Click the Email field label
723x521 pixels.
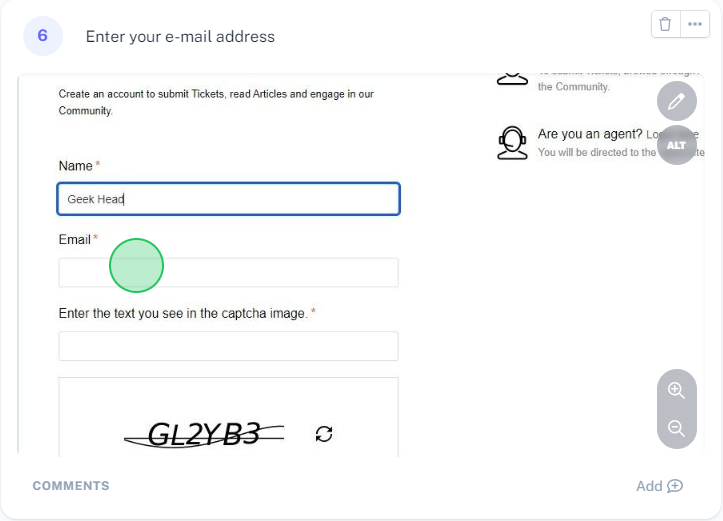pos(75,240)
